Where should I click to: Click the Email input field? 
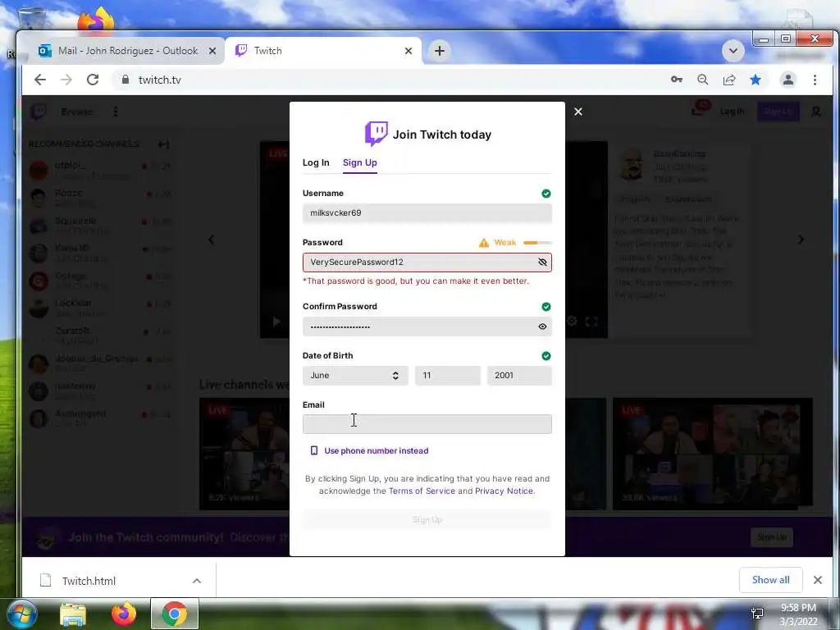(427, 424)
